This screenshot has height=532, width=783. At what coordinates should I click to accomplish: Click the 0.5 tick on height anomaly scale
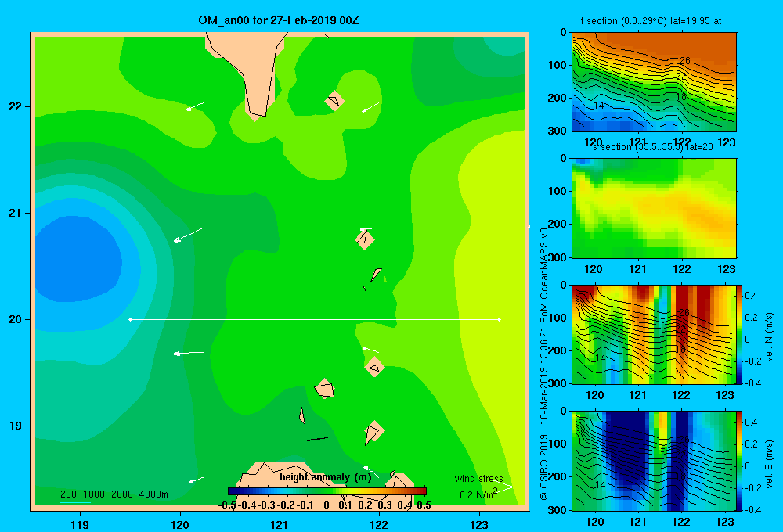pyautogui.click(x=424, y=505)
